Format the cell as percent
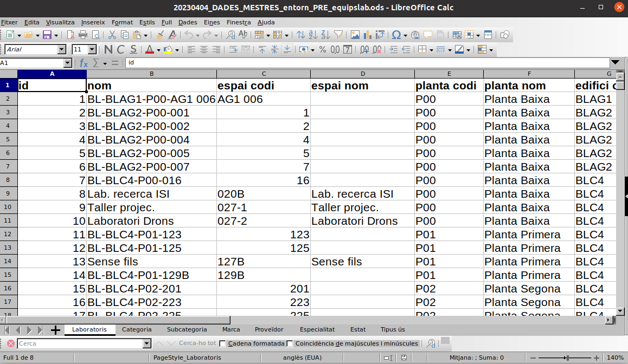 [x=322, y=50]
